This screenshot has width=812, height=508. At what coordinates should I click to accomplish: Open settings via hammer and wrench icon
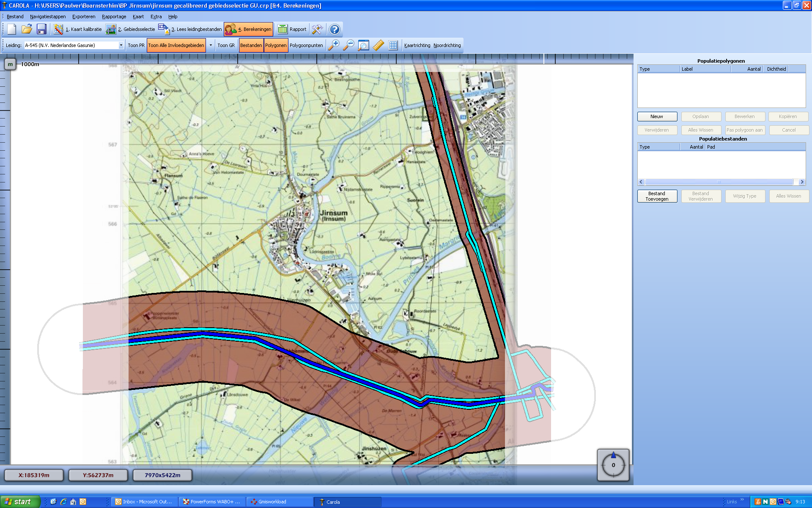pyautogui.click(x=317, y=29)
